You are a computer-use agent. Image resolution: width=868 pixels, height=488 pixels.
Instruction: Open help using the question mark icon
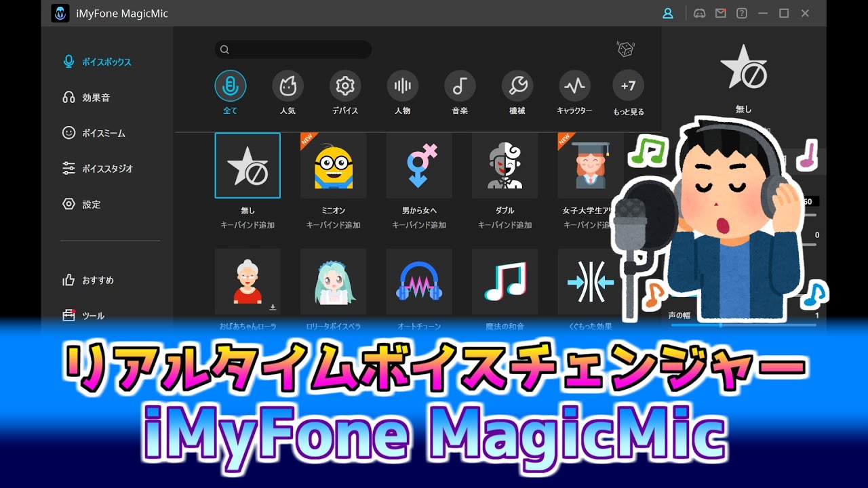pos(743,12)
